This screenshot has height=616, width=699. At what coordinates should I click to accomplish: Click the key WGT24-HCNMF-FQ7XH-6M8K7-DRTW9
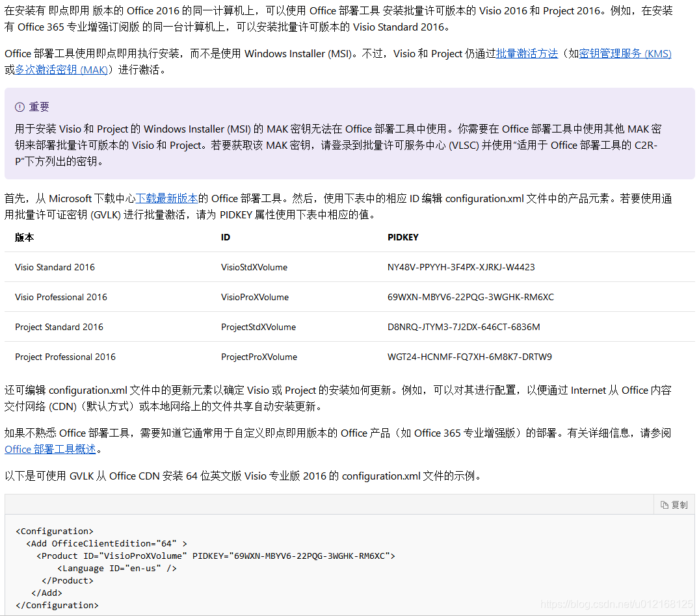point(469,357)
